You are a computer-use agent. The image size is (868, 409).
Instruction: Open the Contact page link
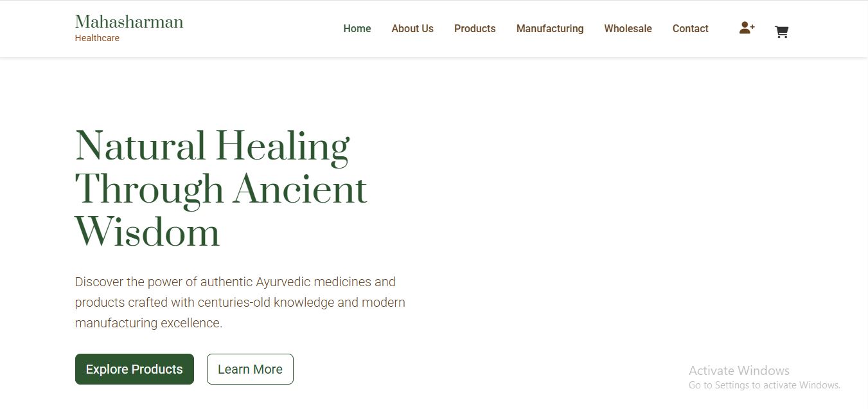690,29
